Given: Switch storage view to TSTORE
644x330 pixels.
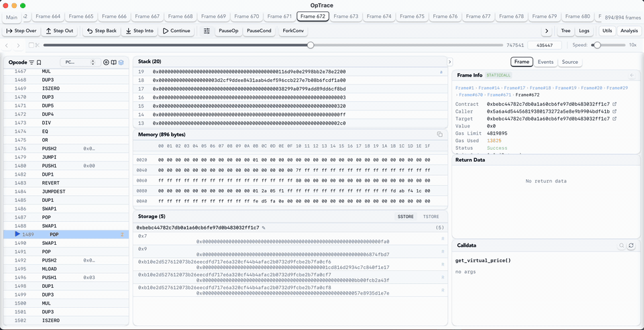Looking at the screenshot, I should [431, 216].
